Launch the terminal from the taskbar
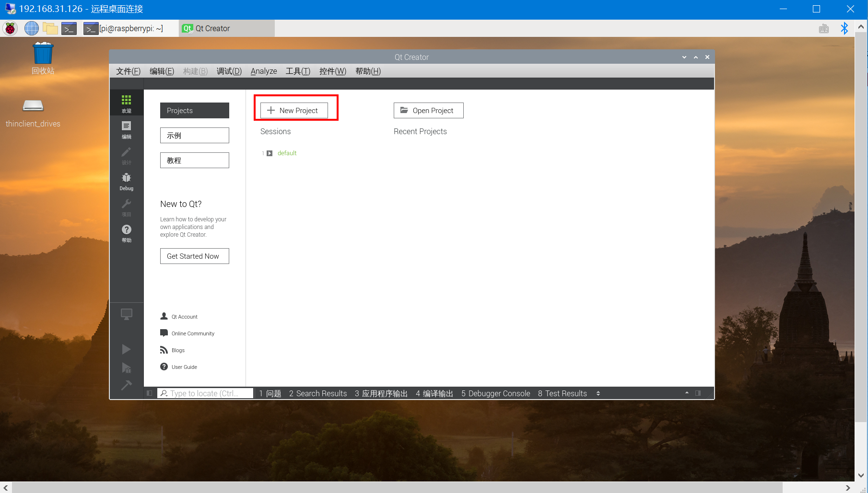The height and width of the screenshot is (493, 868). coord(69,28)
